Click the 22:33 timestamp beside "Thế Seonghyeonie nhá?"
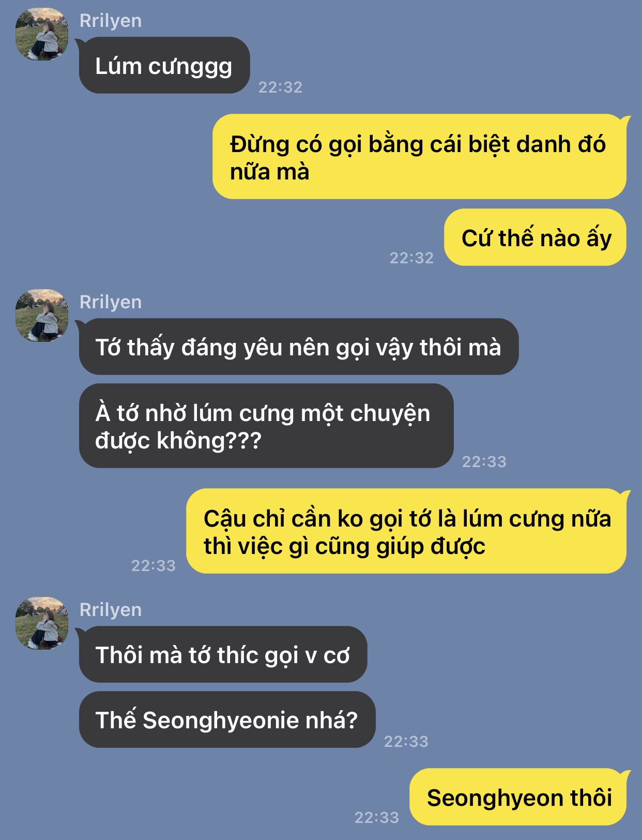642x840 pixels. 406,741
